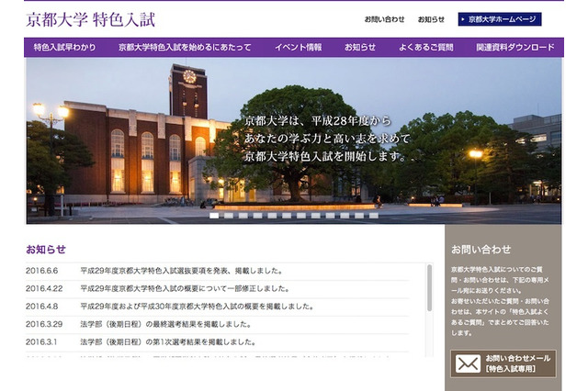Select the last slideshow indicator dot
This screenshot has width=588, height=391.
click(x=374, y=216)
